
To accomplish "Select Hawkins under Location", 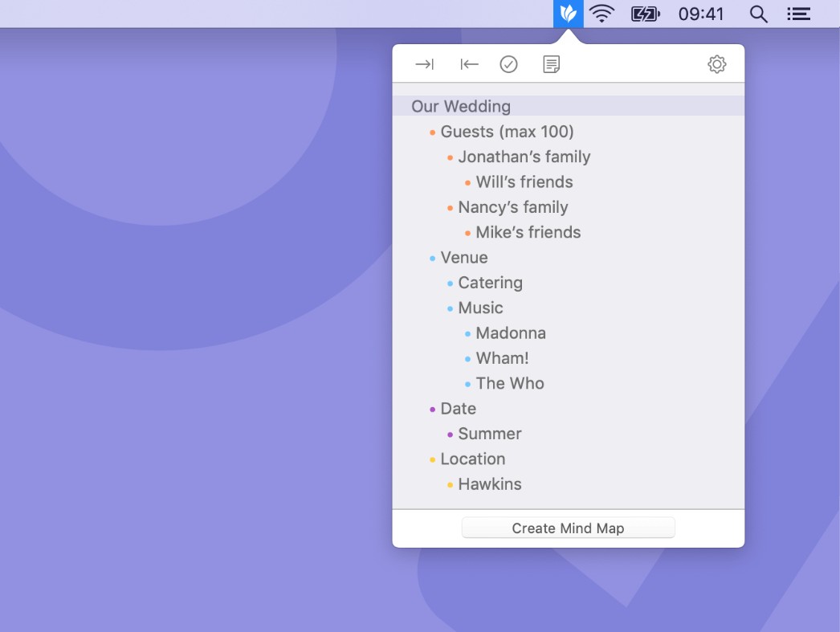I will tap(490, 483).
